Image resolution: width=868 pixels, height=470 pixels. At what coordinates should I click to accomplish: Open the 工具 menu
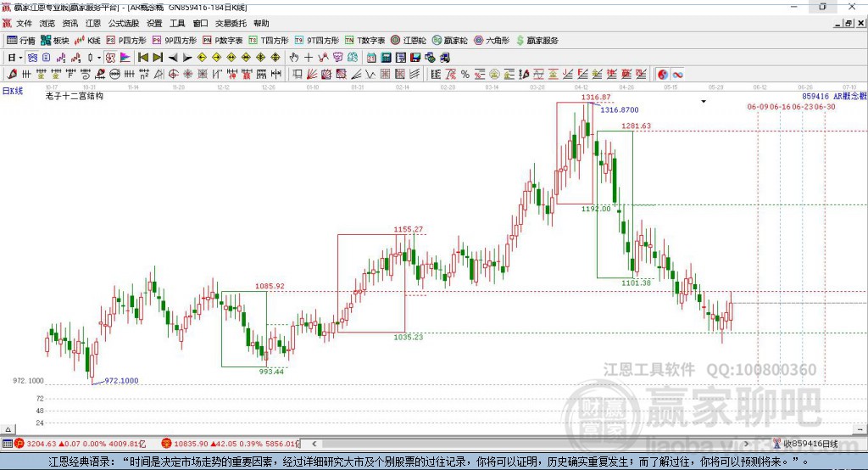pyautogui.click(x=177, y=23)
